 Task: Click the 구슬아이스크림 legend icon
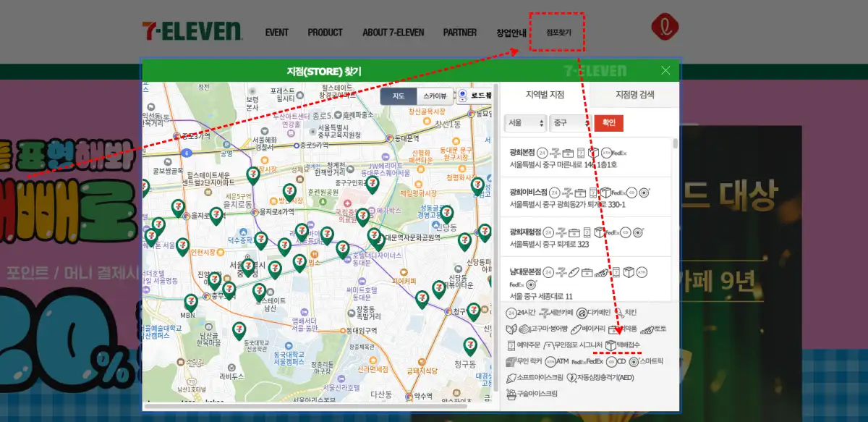[x=511, y=394]
